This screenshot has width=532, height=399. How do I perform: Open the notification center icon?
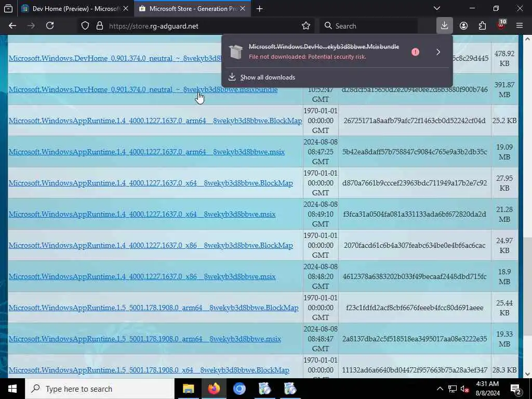pyautogui.click(x=516, y=389)
